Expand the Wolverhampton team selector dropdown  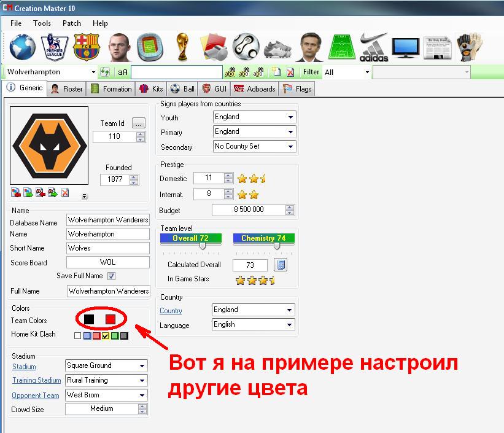(93, 72)
